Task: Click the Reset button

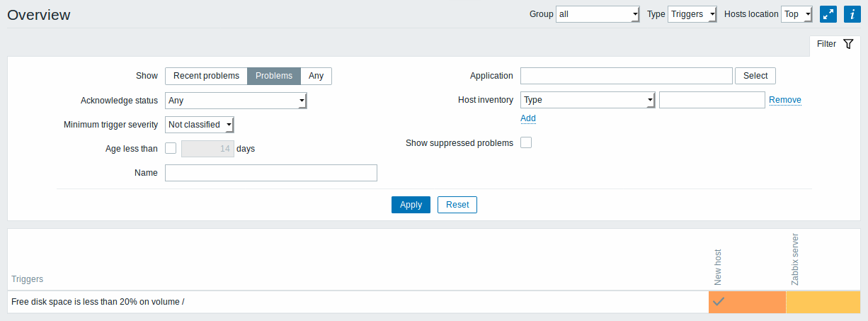Action: (457, 205)
